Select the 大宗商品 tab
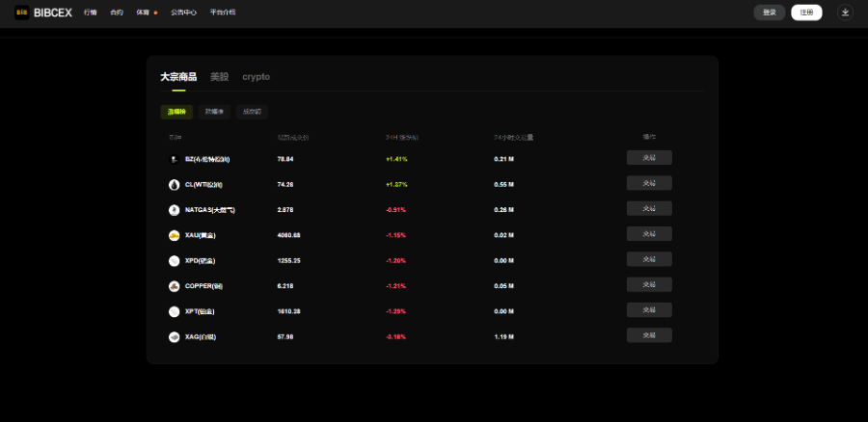The width and height of the screenshot is (868, 422). point(178,77)
